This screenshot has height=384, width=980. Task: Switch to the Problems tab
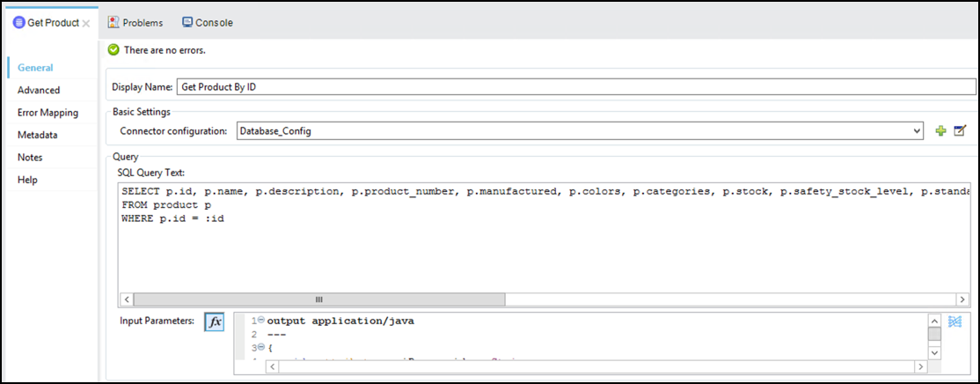[x=135, y=23]
